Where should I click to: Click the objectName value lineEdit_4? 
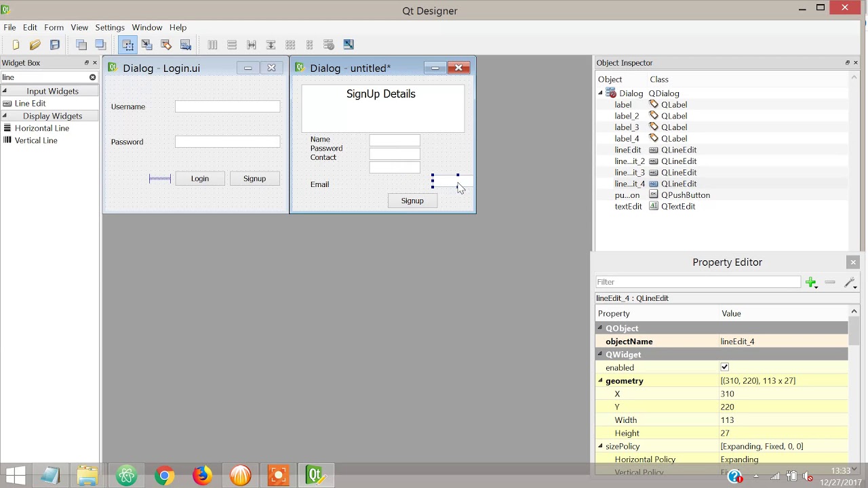tap(783, 342)
